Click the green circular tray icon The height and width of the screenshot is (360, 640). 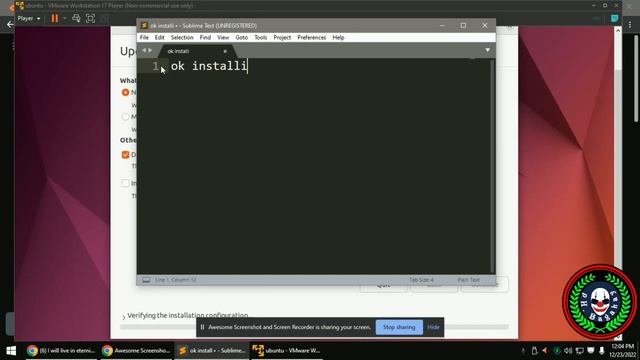[x=557, y=351]
